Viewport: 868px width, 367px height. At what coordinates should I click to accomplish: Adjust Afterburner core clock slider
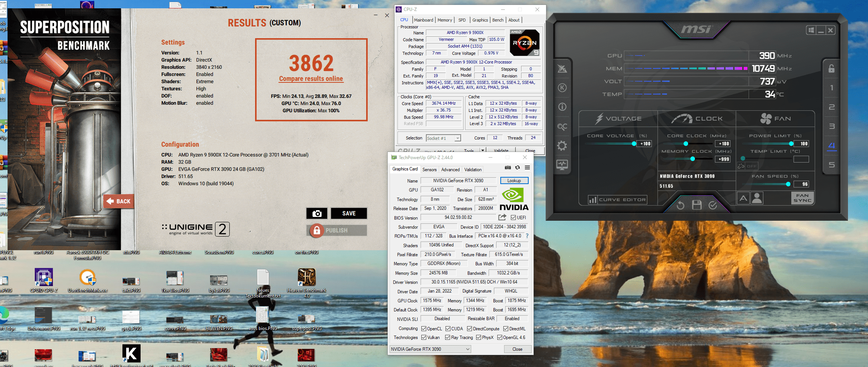coord(686,144)
